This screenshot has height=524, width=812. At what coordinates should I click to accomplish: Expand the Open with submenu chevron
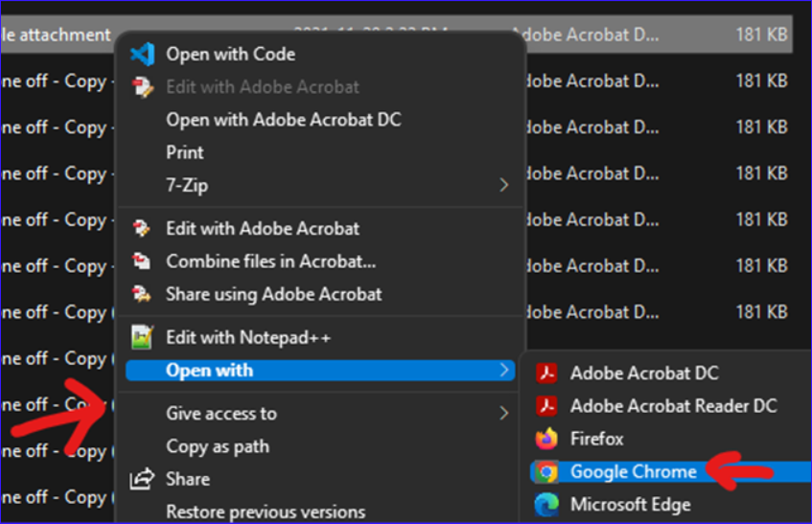coord(504,370)
